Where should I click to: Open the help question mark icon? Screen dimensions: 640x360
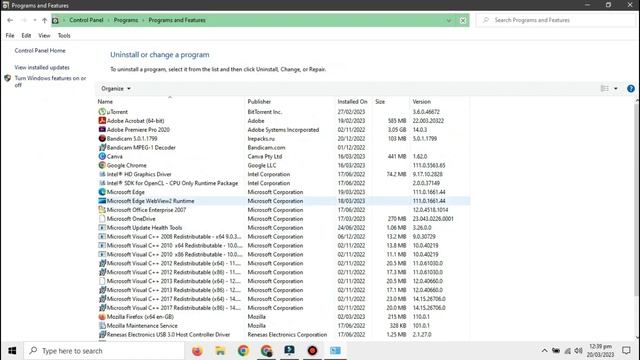pos(631,89)
